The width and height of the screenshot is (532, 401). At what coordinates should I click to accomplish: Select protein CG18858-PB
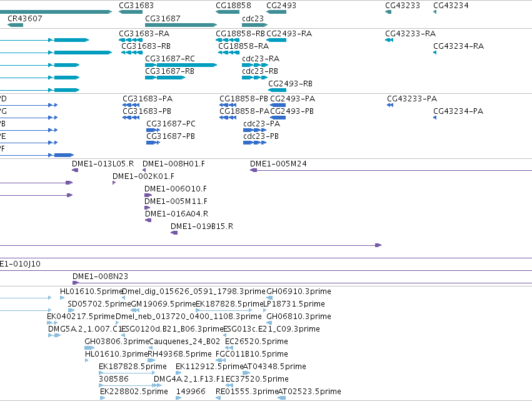pos(228,105)
